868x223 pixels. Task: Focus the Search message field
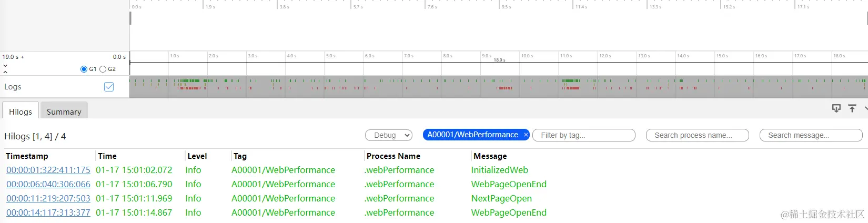pyautogui.click(x=811, y=135)
